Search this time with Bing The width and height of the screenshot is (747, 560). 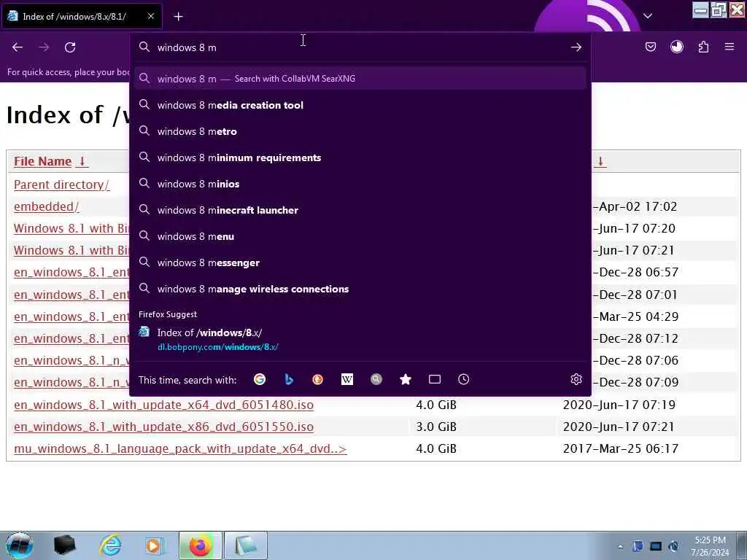point(289,379)
